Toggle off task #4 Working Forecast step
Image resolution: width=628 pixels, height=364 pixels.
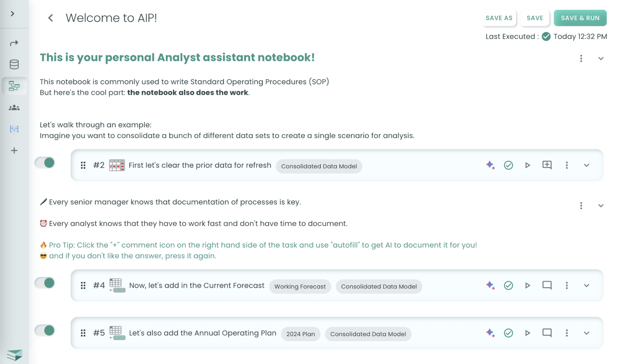point(44,283)
